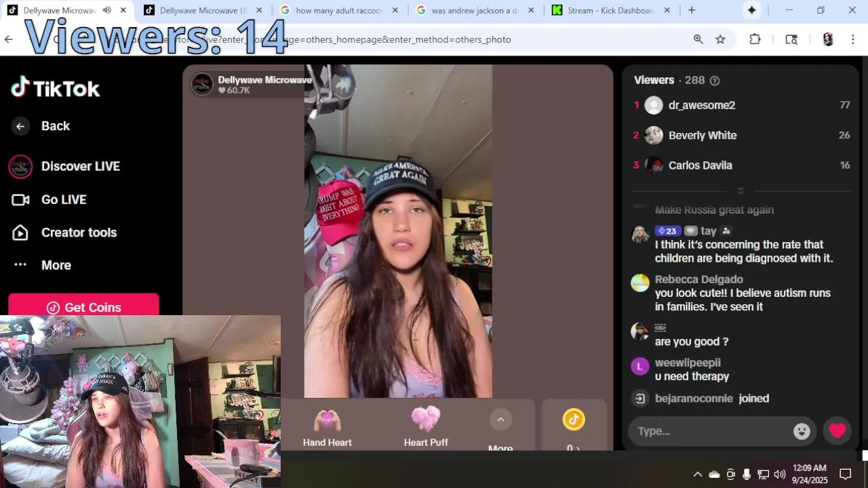The height and width of the screenshot is (488, 868).
Task: Click the TikTok coin balance icon
Action: point(574,420)
